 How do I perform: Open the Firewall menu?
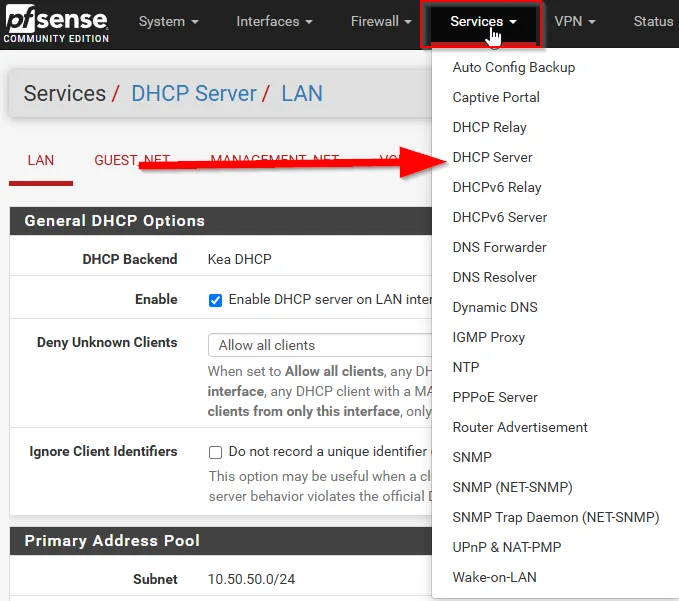[x=381, y=21]
